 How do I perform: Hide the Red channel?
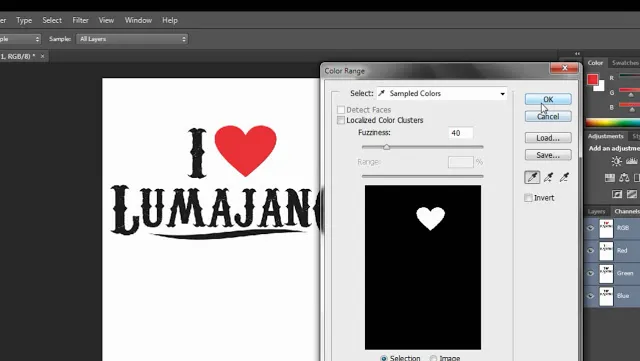point(590,250)
